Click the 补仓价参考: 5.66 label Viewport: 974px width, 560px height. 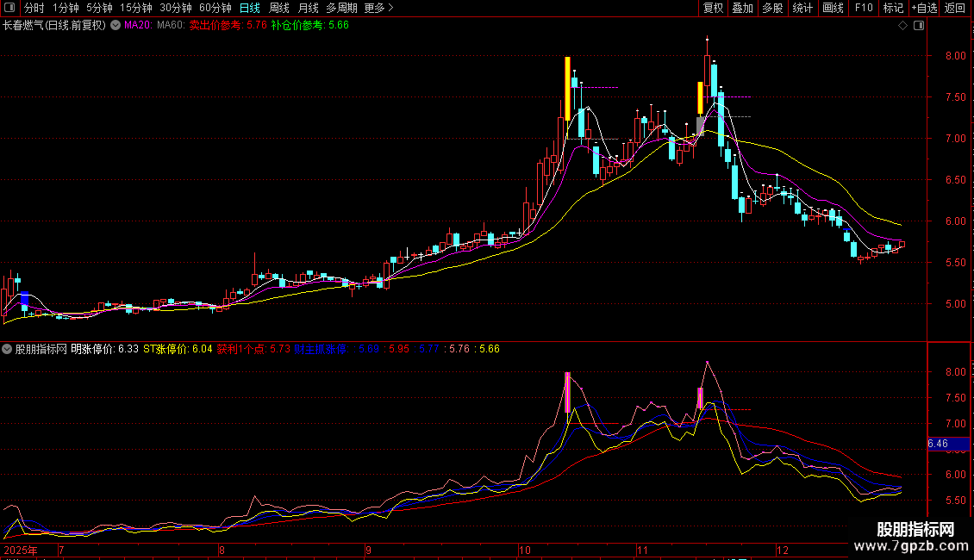pos(310,26)
